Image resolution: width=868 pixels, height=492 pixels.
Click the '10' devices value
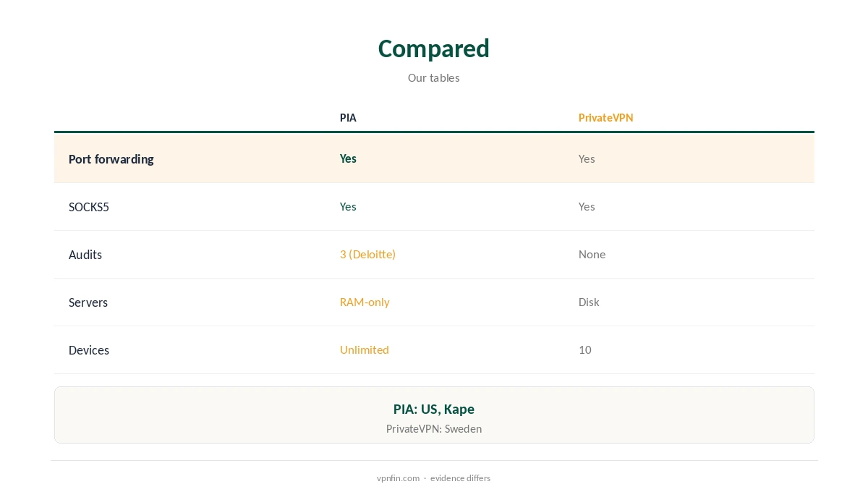pyautogui.click(x=584, y=349)
